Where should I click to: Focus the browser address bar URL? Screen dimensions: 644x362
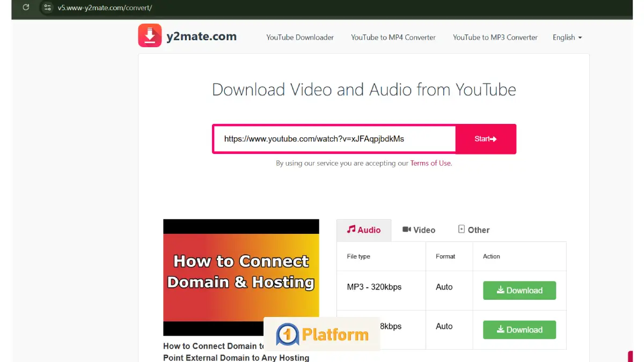click(105, 8)
